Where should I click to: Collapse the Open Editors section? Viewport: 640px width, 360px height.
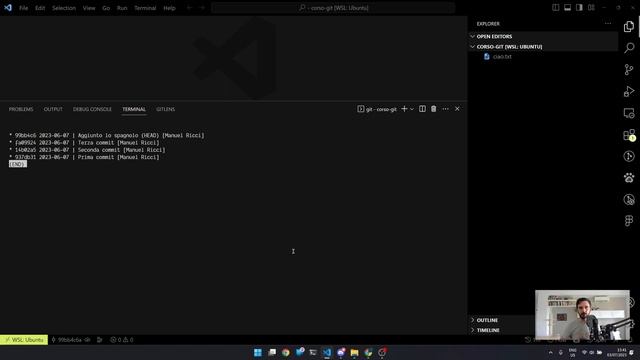(x=543, y=36)
